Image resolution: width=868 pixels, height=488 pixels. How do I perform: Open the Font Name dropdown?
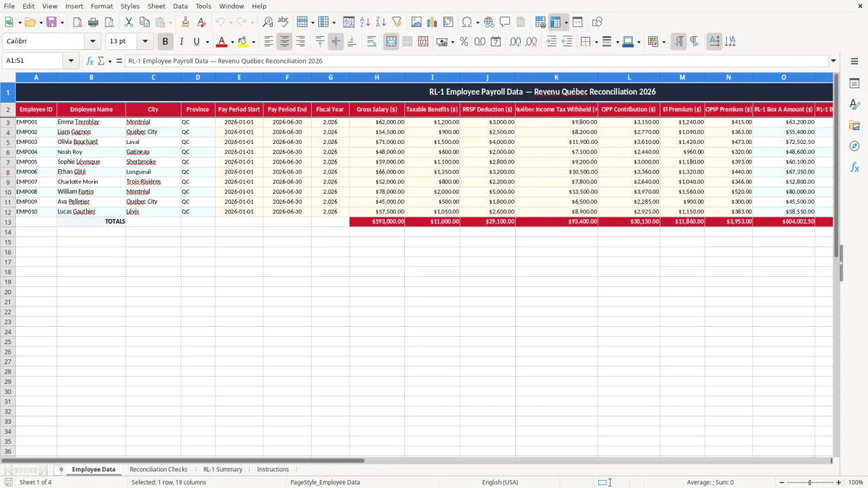[x=93, y=42]
